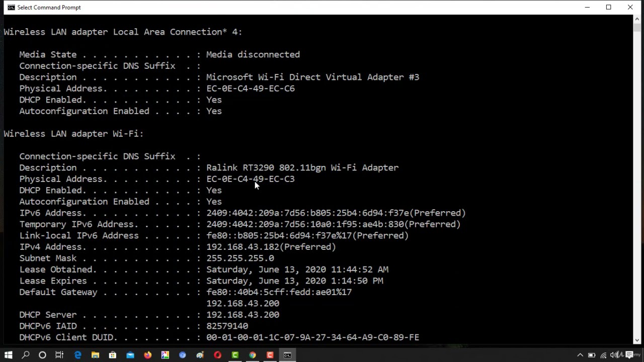Screen dimensions: 644x362
Task: Minimize the Command Prompt window
Action: 587,7
